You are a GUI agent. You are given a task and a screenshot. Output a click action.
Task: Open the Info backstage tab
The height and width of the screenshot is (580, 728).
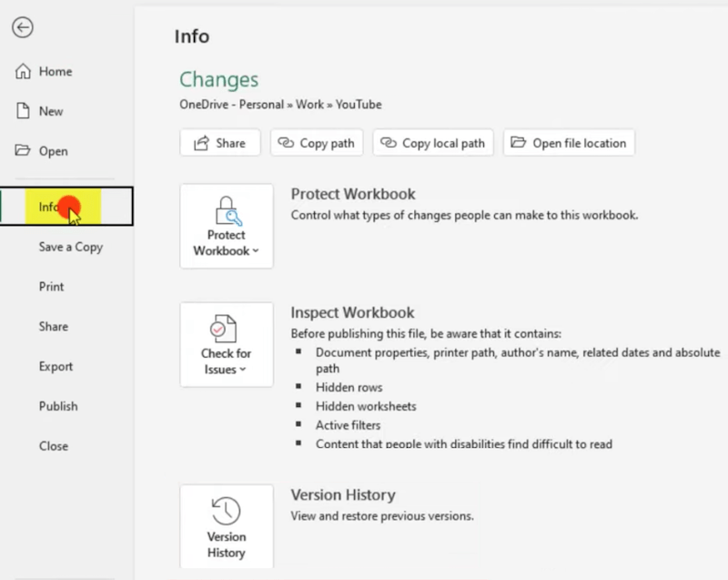[x=66, y=207]
